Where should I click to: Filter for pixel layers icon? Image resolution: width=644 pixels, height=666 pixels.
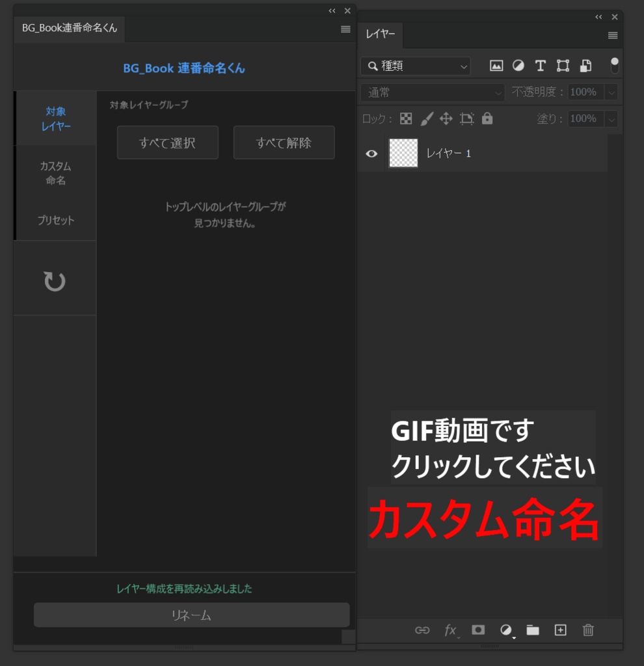pyautogui.click(x=496, y=66)
